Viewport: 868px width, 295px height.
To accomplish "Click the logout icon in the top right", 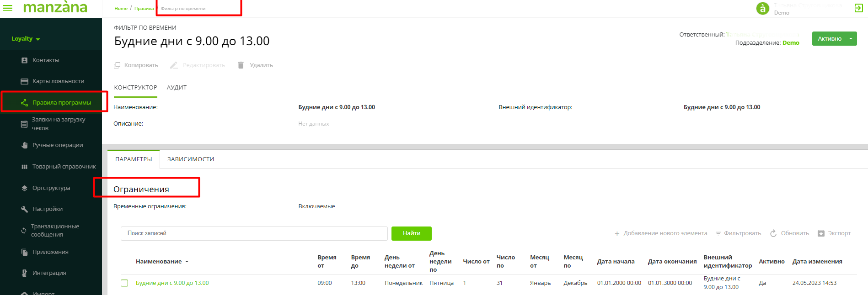I will (x=858, y=8).
